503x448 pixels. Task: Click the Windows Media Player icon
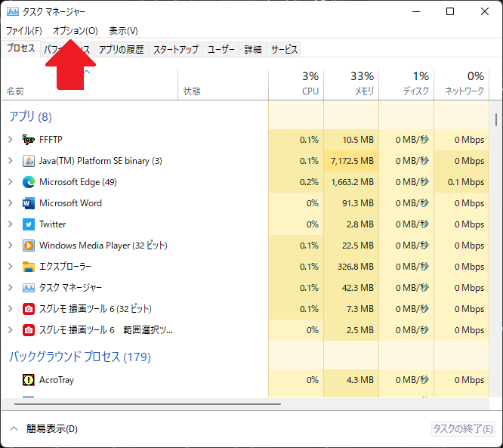pos(29,246)
